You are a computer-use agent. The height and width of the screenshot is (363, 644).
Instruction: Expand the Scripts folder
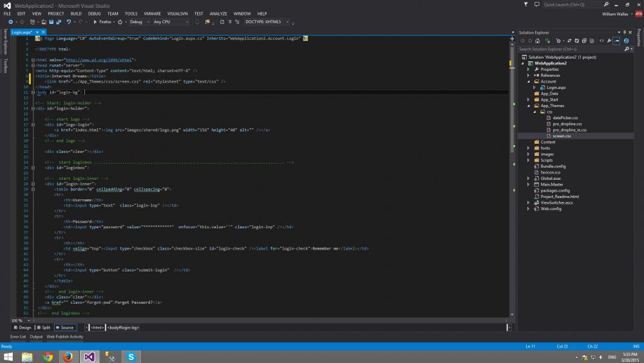pyautogui.click(x=529, y=161)
